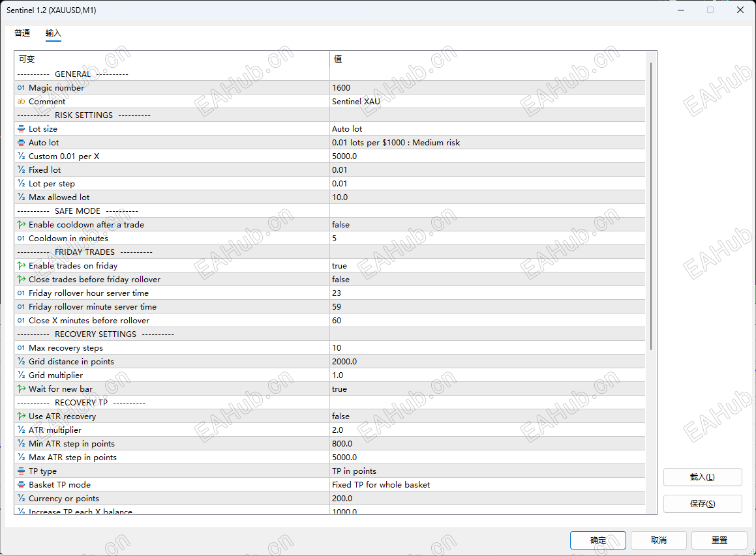The height and width of the screenshot is (556, 756).
Task: Click the double icon beside Custom 0.01 per X
Action: pos(22,156)
